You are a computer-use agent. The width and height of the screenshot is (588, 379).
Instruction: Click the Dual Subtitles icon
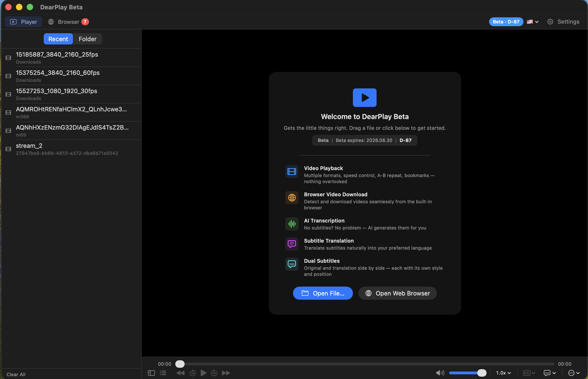point(292,264)
